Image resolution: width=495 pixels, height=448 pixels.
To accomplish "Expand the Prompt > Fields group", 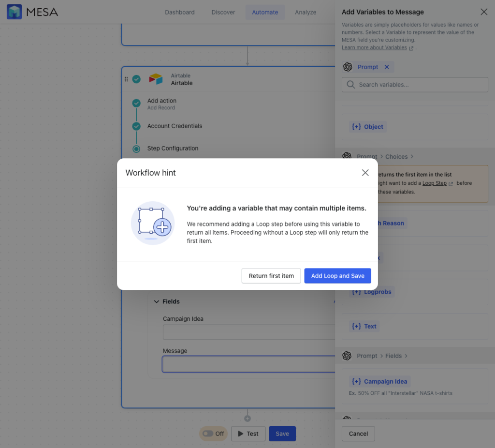I will pos(406,356).
